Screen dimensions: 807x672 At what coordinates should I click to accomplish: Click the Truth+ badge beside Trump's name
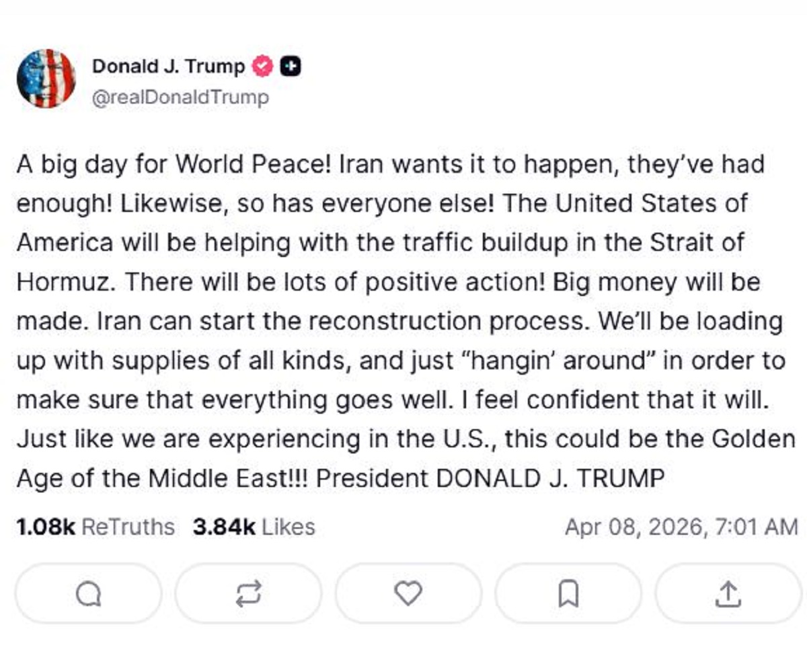pyautogui.click(x=289, y=66)
